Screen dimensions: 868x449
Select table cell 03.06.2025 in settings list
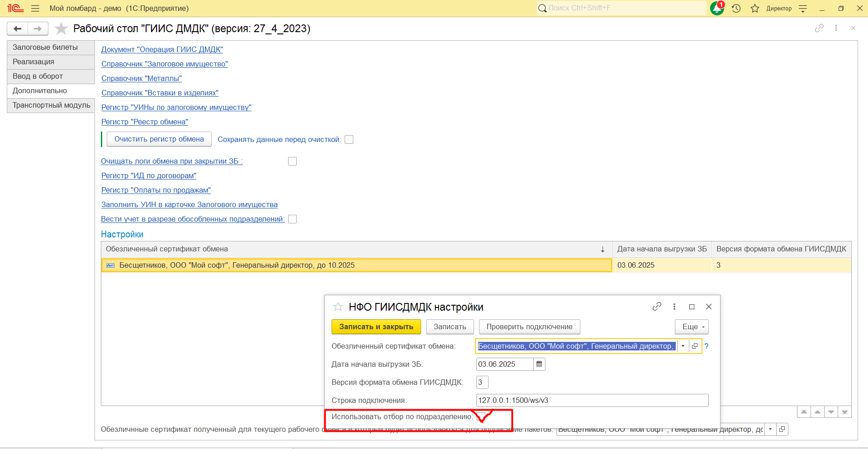click(662, 265)
